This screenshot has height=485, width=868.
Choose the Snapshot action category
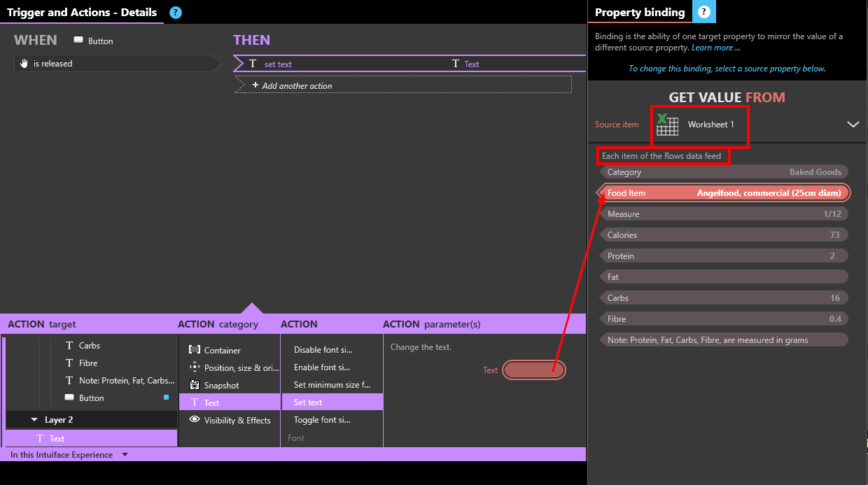tap(220, 385)
